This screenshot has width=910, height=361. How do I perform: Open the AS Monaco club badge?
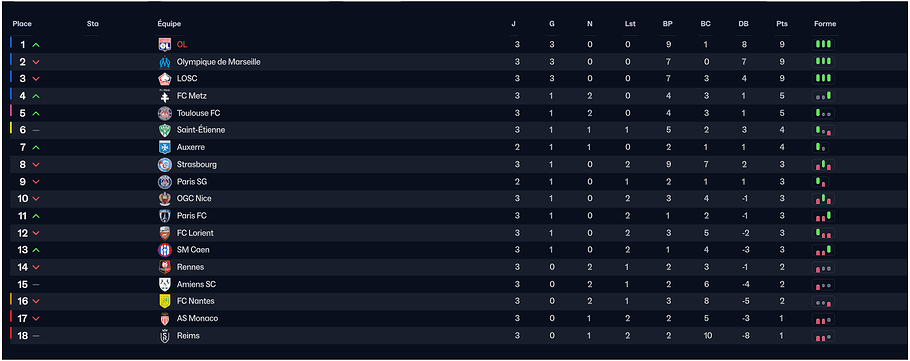165,319
